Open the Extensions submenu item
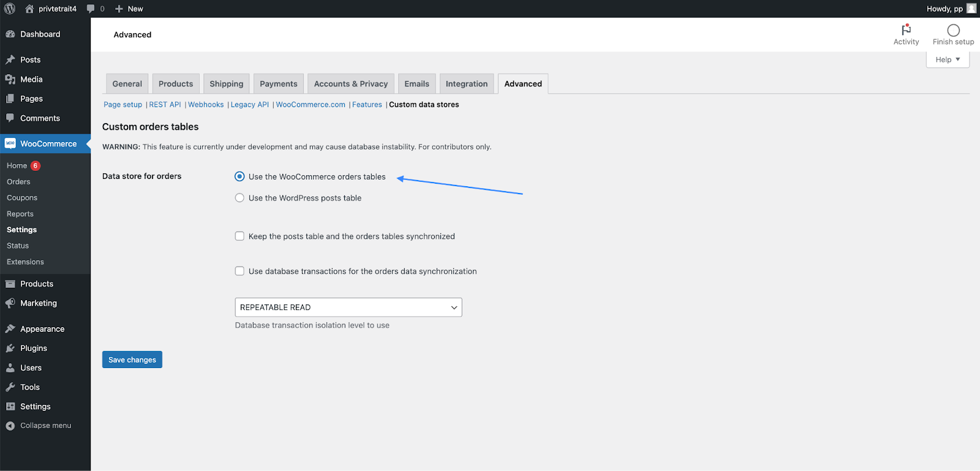The width and height of the screenshot is (980, 471). pyautogui.click(x=25, y=262)
